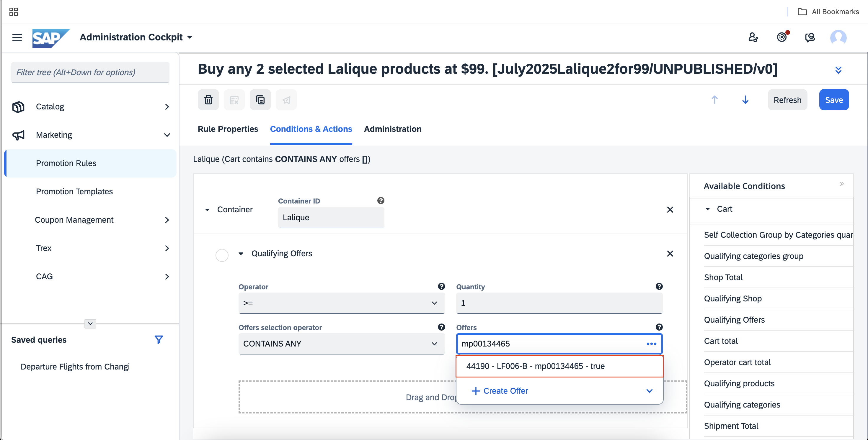The width and height of the screenshot is (868, 440).
Task: Expand the Create Offer chevron
Action: tap(649, 391)
